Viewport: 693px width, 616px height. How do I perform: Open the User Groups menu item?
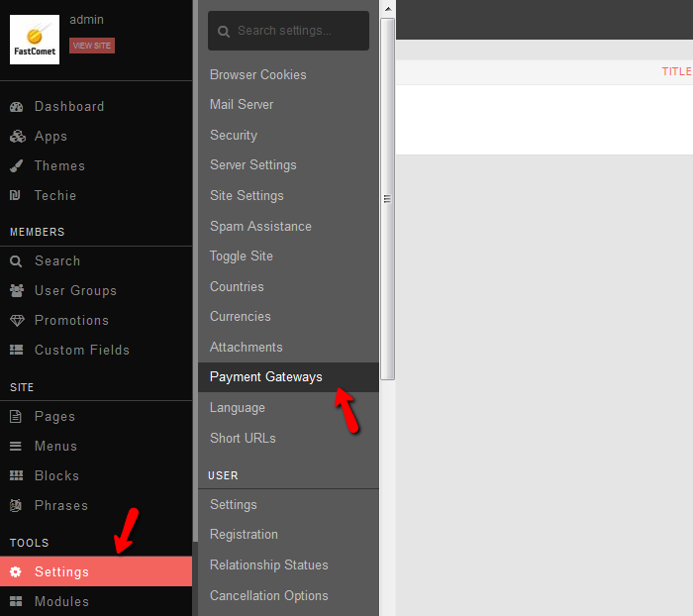tap(96, 290)
